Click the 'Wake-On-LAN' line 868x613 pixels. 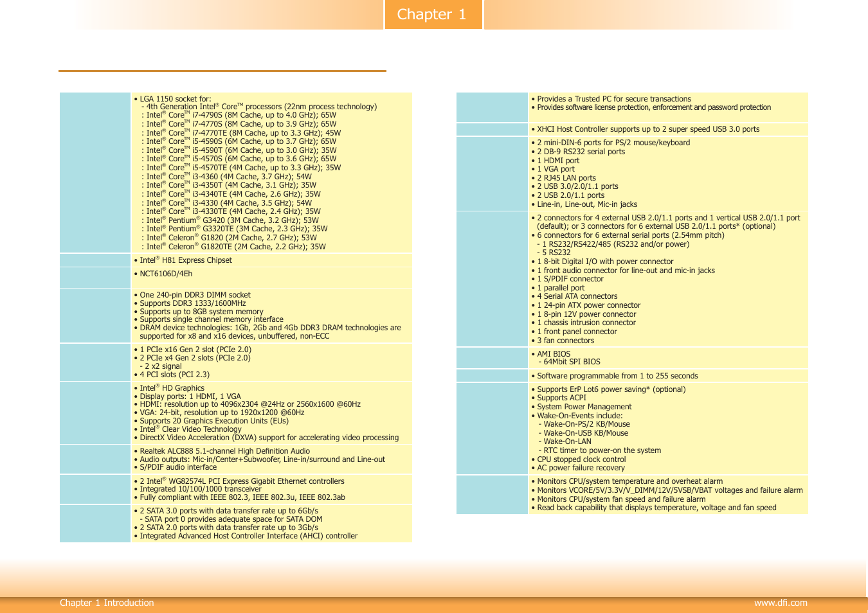click(565, 441)
